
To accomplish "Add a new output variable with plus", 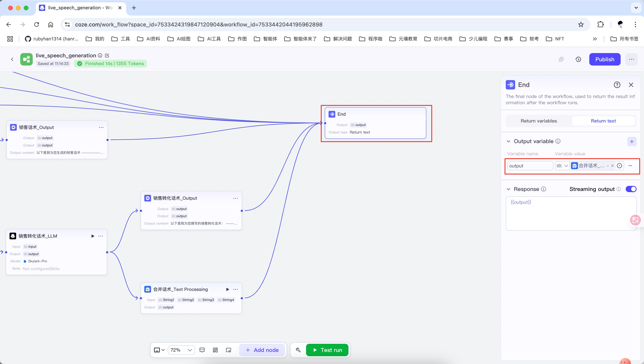I will [632, 142].
